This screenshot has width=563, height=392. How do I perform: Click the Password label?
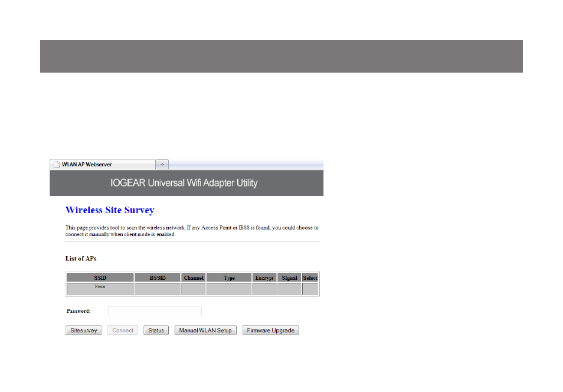click(x=78, y=311)
